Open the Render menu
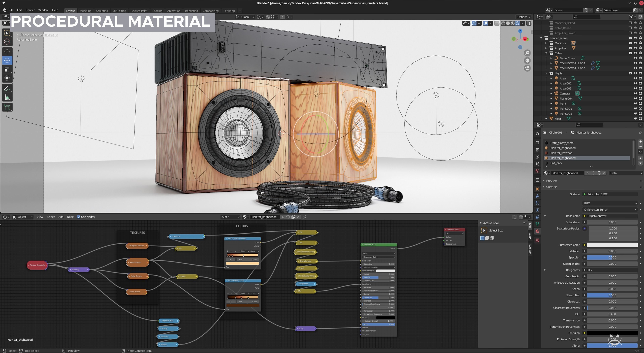 [30, 10]
